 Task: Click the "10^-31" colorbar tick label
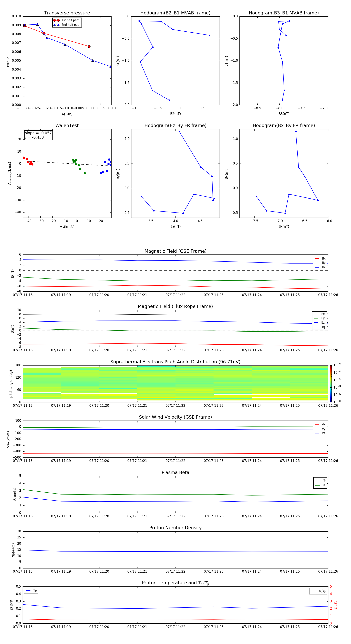(337, 402)
